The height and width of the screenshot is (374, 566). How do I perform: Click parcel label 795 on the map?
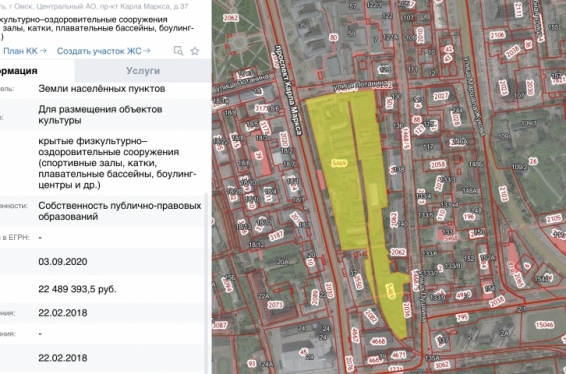[462, 318]
